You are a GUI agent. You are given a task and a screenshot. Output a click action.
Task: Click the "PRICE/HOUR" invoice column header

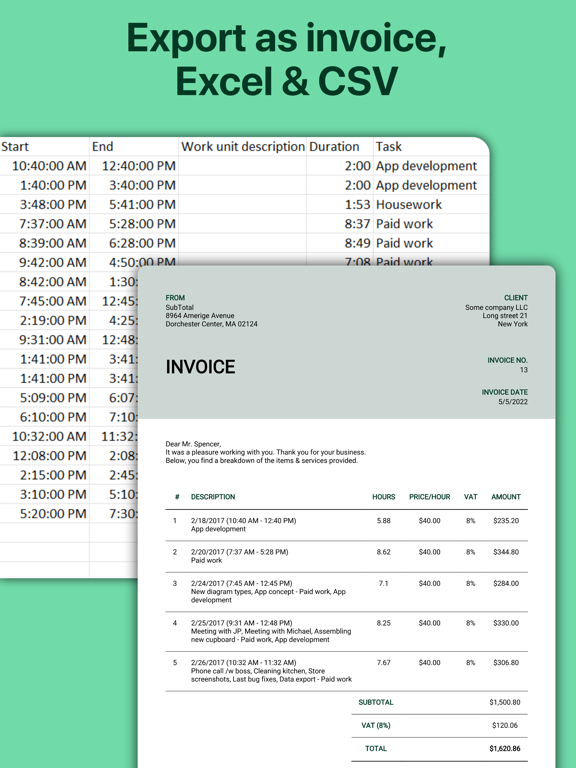430,497
